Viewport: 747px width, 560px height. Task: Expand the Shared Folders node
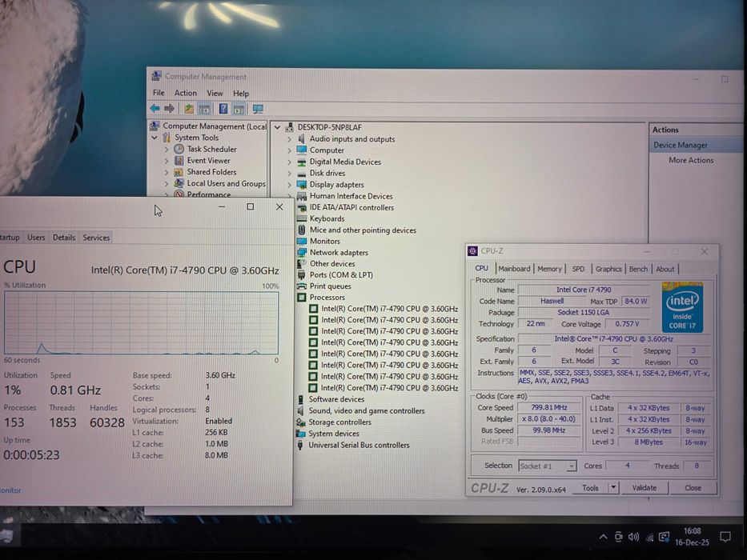[x=167, y=172]
